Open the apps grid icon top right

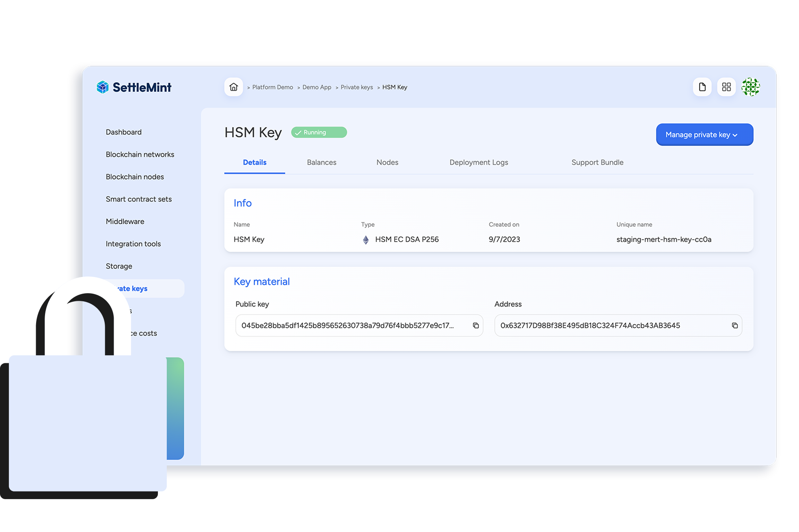(726, 87)
